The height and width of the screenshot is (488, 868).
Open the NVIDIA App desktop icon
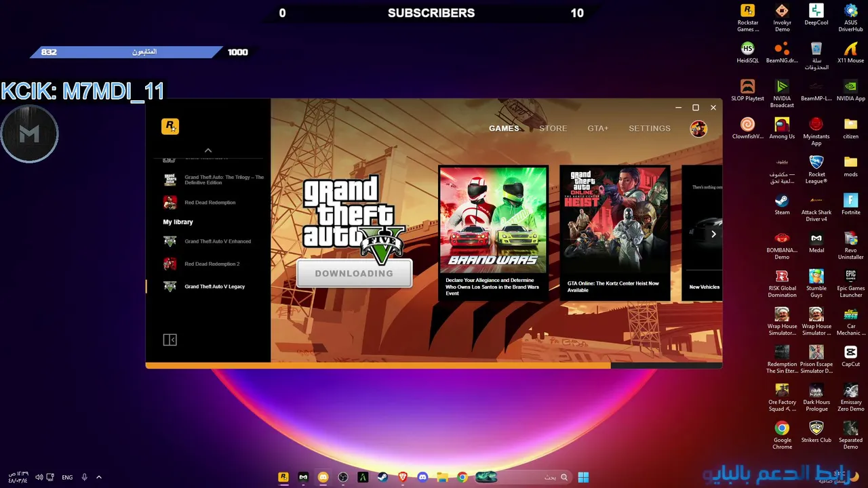click(850, 90)
